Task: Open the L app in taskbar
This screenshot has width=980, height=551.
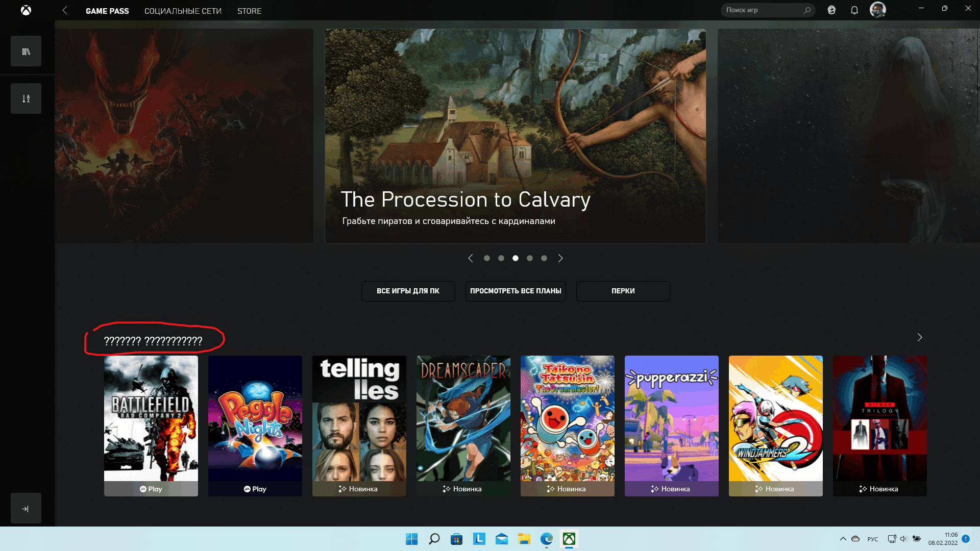Action: 479,539
